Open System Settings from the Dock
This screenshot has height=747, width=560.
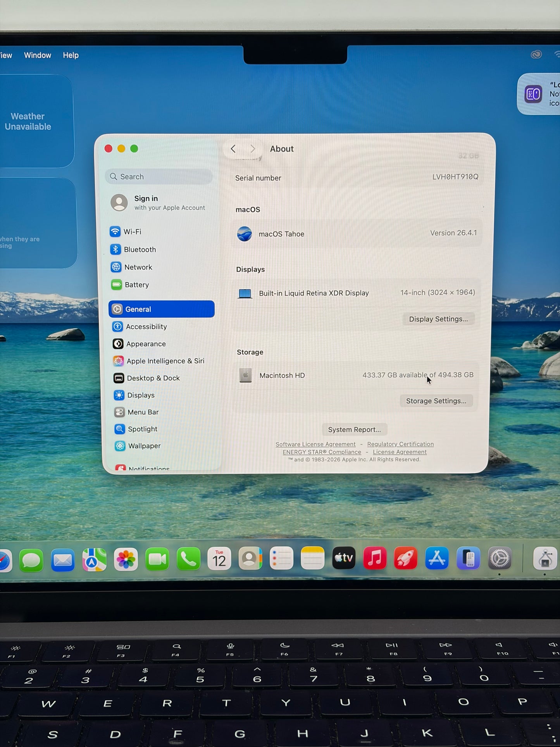[500, 558]
